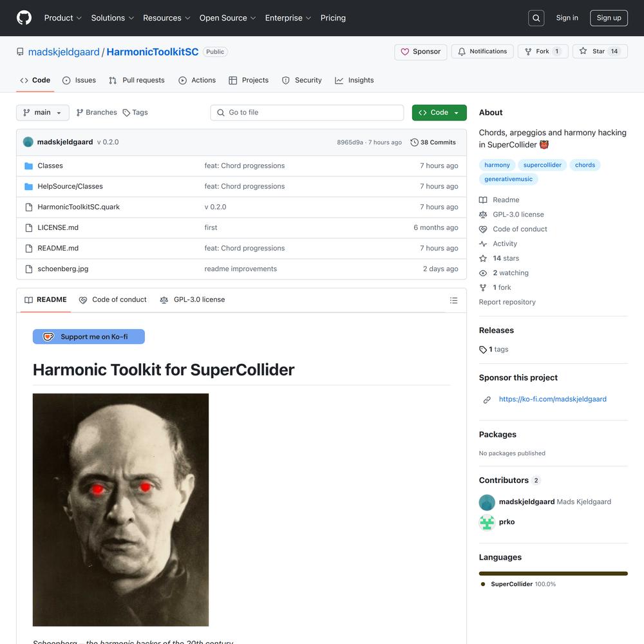Open the README outline list icon
The height and width of the screenshot is (644, 644).
coord(453,300)
